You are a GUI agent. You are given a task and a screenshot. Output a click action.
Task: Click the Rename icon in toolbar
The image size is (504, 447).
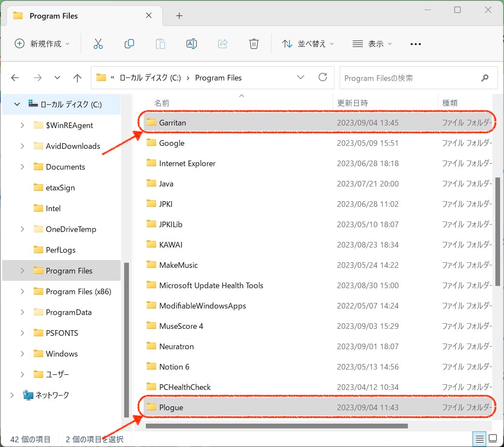coord(192,44)
